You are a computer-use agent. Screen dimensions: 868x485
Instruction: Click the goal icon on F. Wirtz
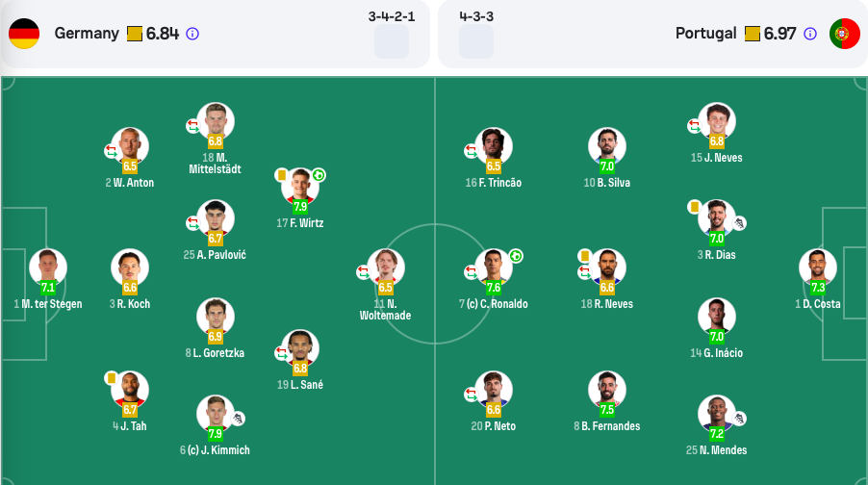pyautogui.click(x=319, y=175)
